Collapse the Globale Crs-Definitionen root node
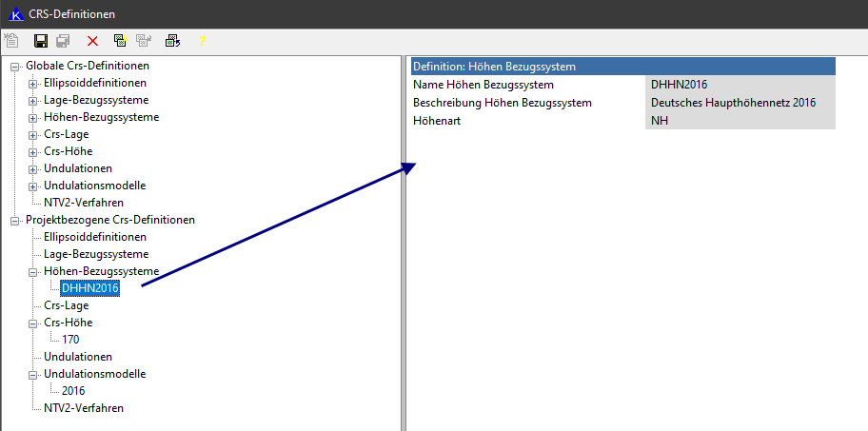The width and height of the screenshot is (868, 431). [15, 67]
